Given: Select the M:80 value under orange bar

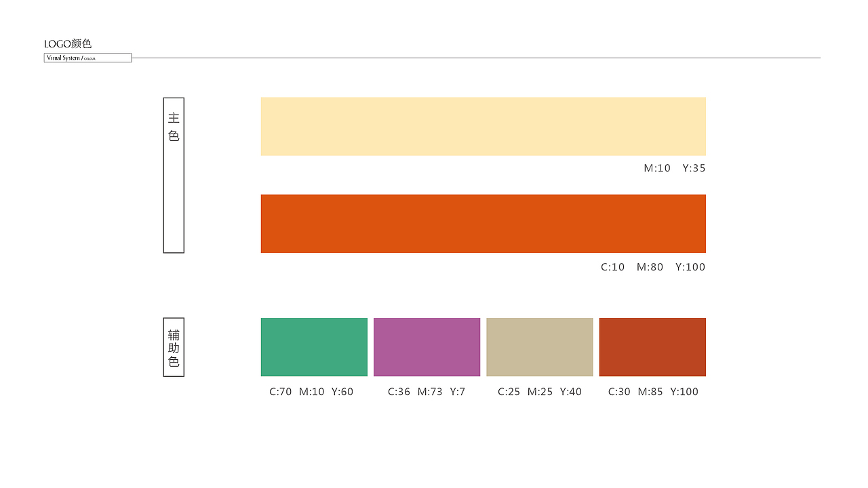Looking at the screenshot, I should (650, 267).
